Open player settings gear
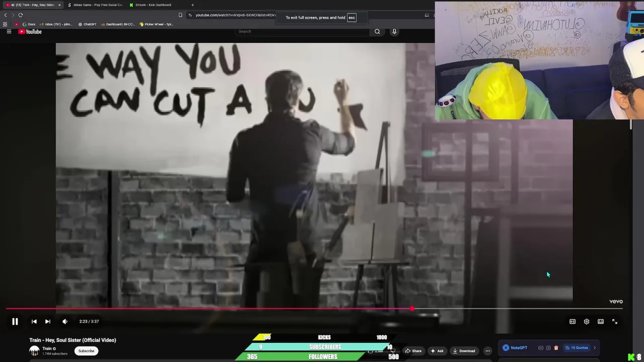Screen dimensions: 644x362 [587, 321]
